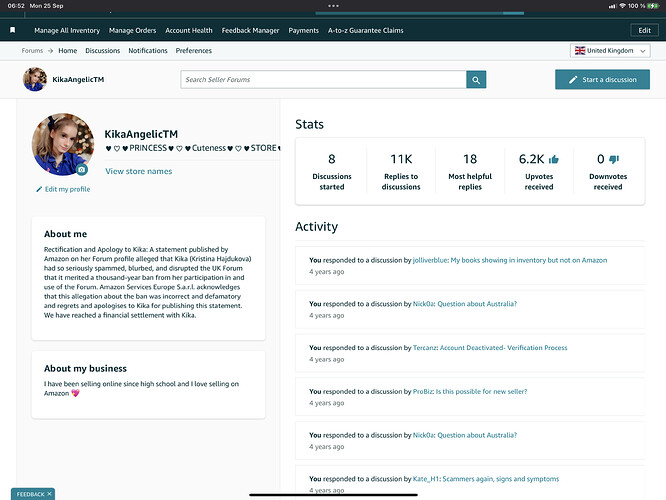The image size is (666, 500).
Task: Open Tercanz Account Deactivated discussion
Action: click(x=490, y=347)
